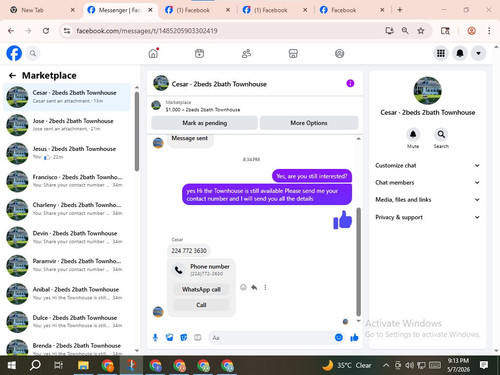Click the 224 772 3630 message bubble
Screen dimensions: 500x375
(x=189, y=251)
